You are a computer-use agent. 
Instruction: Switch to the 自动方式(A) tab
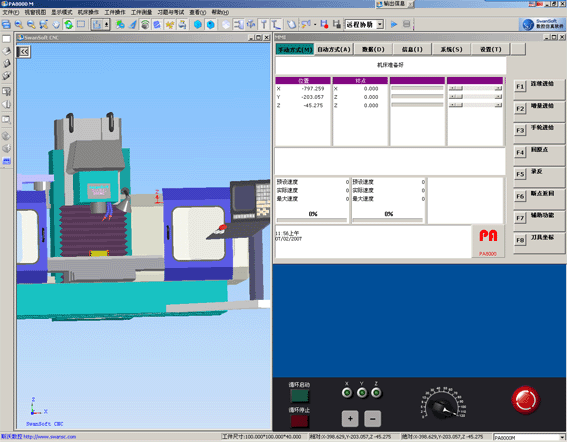334,50
